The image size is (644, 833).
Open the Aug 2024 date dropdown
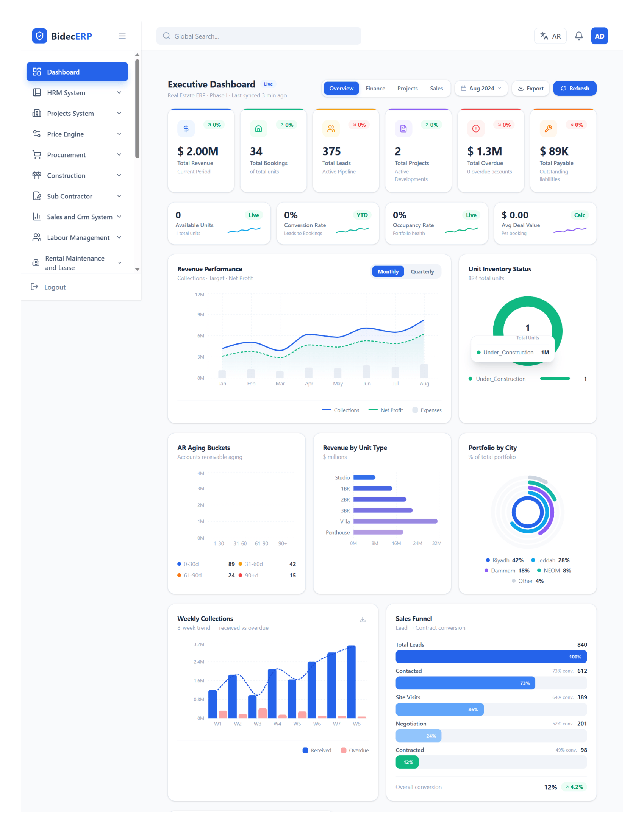[x=481, y=89]
